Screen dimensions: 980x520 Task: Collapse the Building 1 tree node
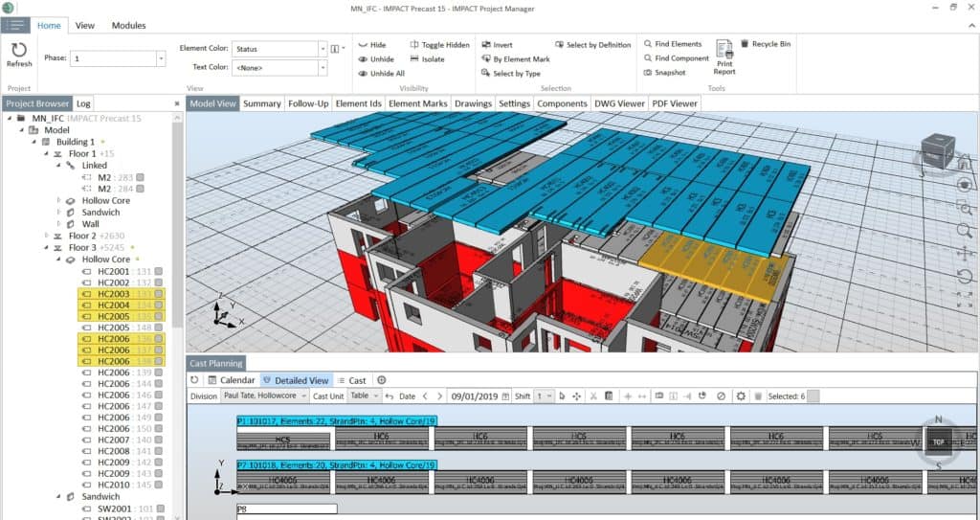click(x=34, y=142)
